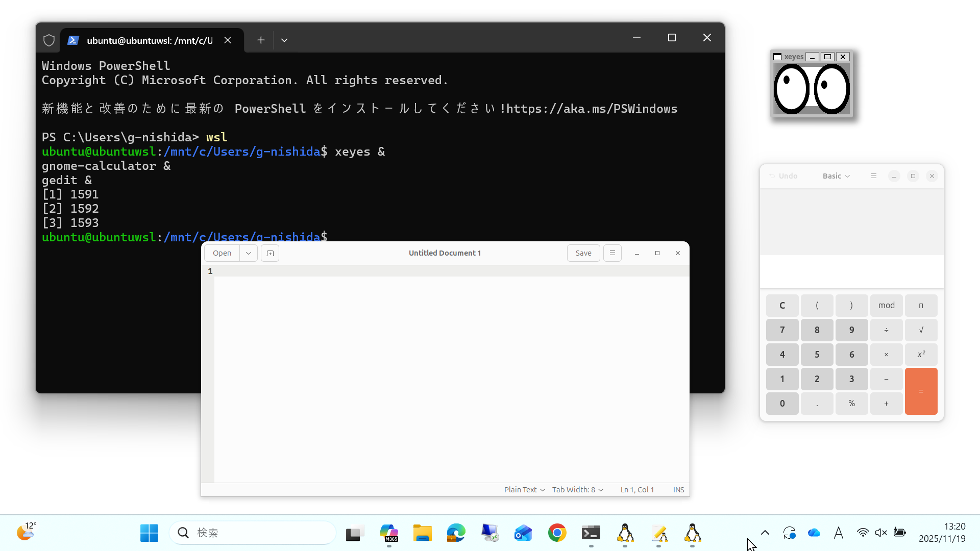Viewport: 980px width, 551px height.
Task: Click the new document icon in gedit
Action: tap(270, 253)
